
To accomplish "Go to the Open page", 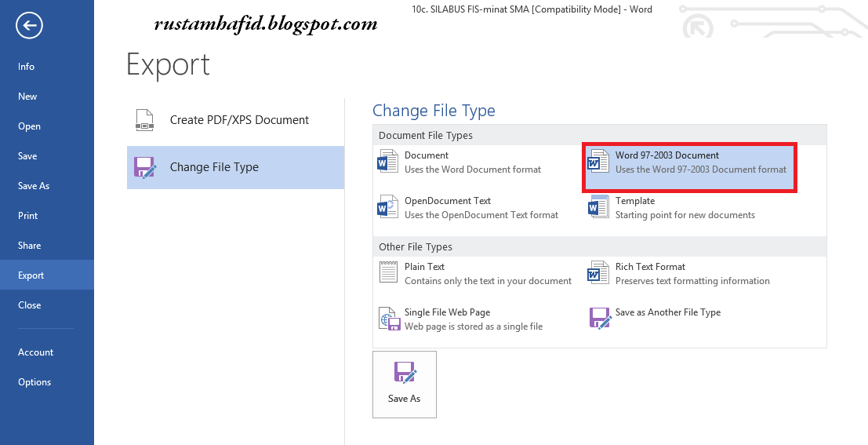I will (47, 126).
